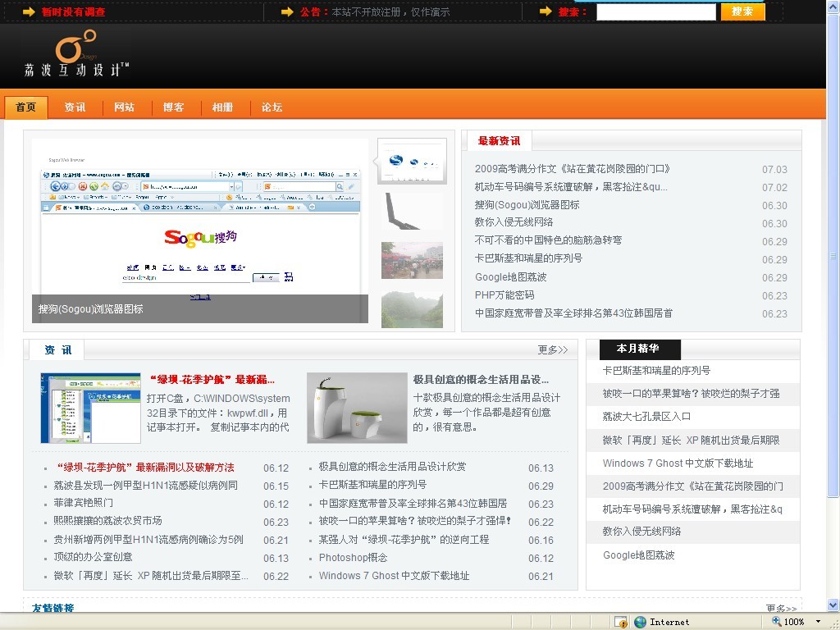Viewport: 840px width, 630px height.
Task: Open the 绿坝-花季护航 article screenshot image
Action: click(x=90, y=408)
